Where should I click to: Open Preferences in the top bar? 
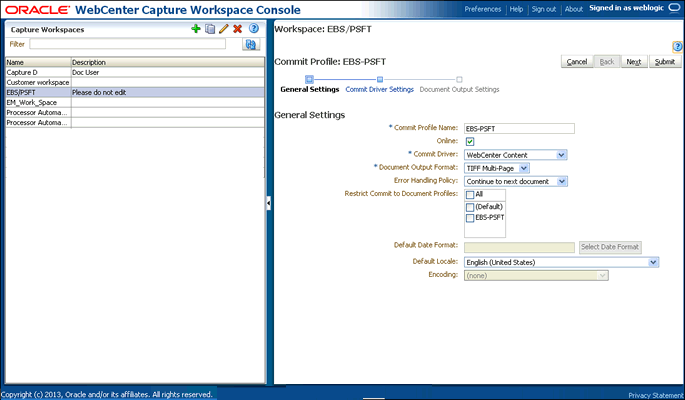coord(482,9)
